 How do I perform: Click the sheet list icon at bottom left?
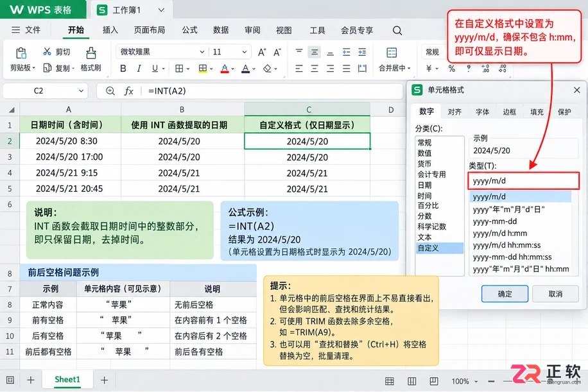click(x=10, y=380)
